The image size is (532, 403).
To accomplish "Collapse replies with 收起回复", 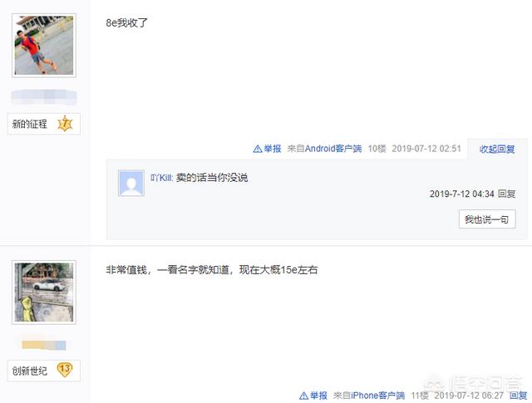I will pos(497,149).
